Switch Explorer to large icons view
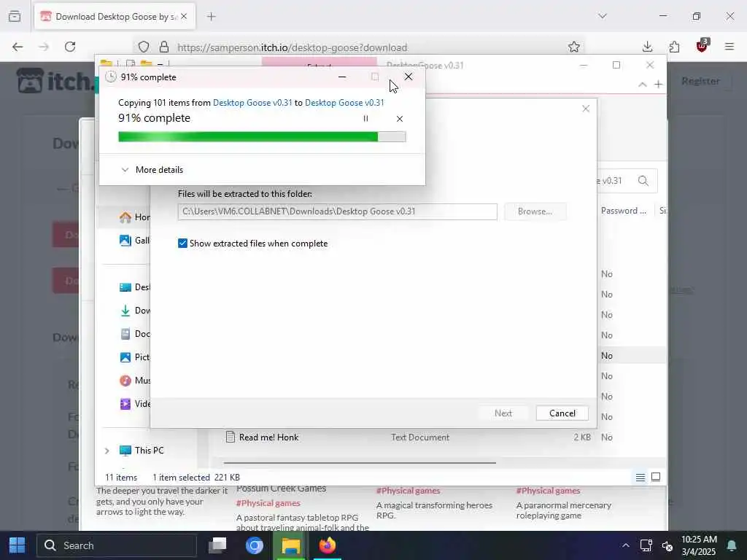 656,477
